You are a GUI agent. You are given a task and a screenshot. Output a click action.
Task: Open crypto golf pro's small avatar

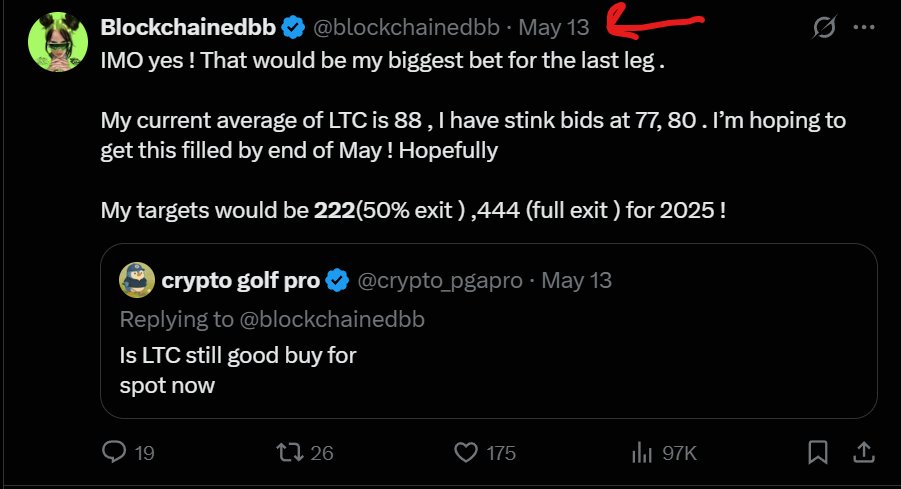(x=136, y=281)
